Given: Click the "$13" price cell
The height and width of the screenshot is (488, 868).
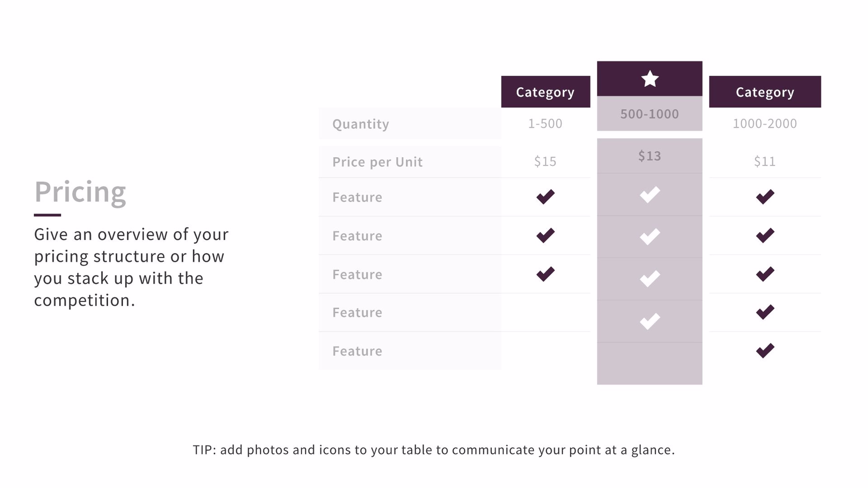Looking at the screenshot, I should tap(650, 156).
